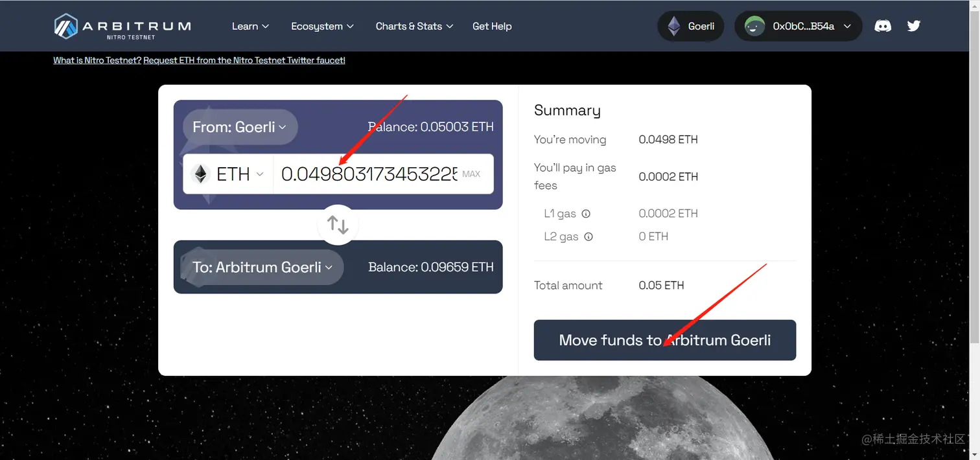This screenshot has width=980, height=460.
Task: Open the Twitter bird icon link
Action: coord(914,26)
